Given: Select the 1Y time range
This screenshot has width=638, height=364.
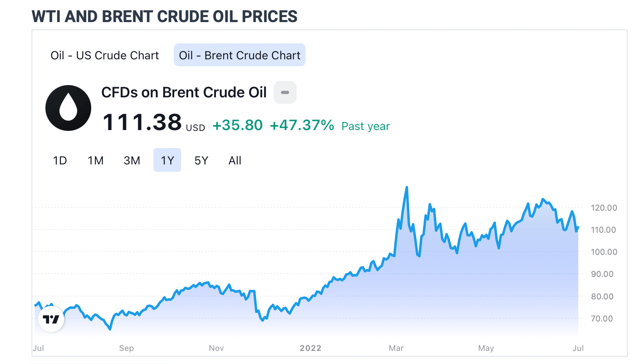Looking at the screenshot, I should (167, 160).
